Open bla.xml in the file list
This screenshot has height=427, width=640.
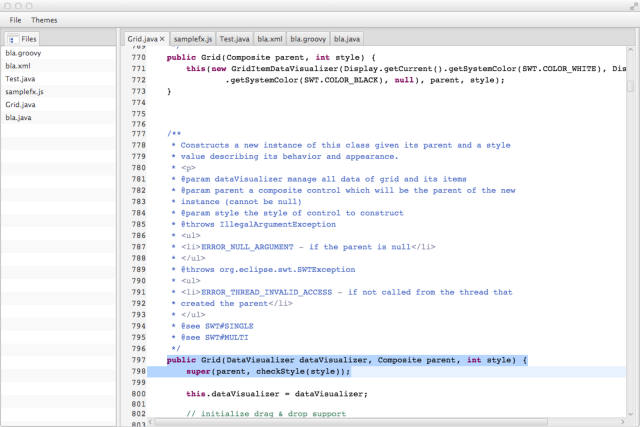point(58,66)
